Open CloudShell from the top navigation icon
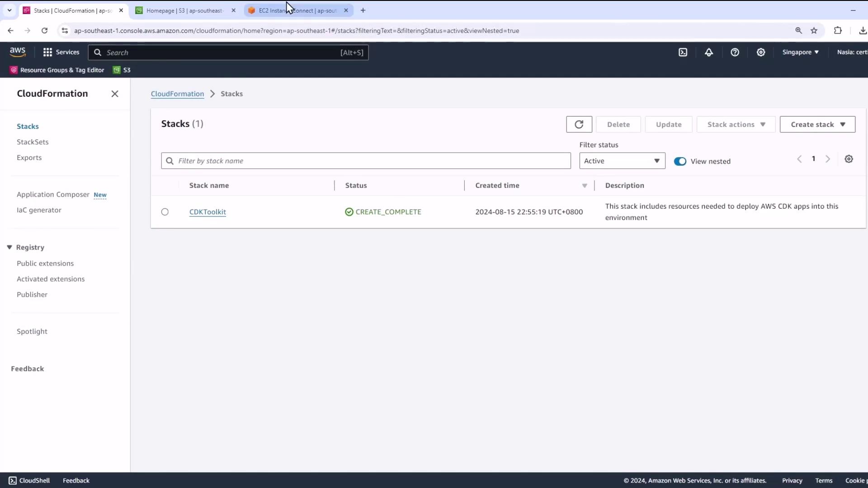This screenshot has width=868, height=488. 683,52
